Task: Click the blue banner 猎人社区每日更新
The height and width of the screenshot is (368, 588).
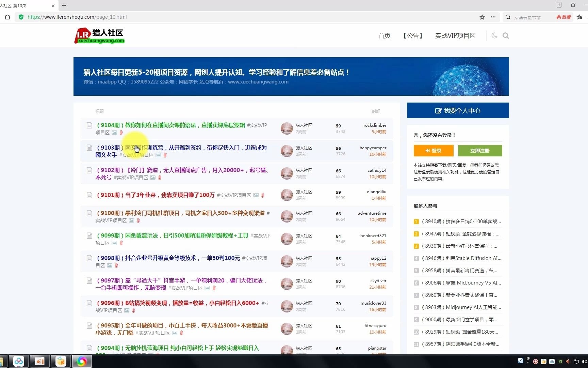Action: point(291,76)
